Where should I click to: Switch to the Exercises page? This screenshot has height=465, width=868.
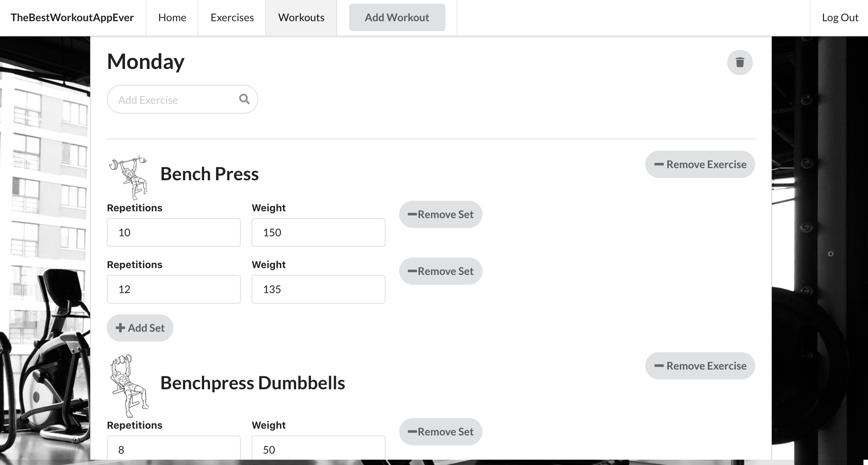pos(232,17)
